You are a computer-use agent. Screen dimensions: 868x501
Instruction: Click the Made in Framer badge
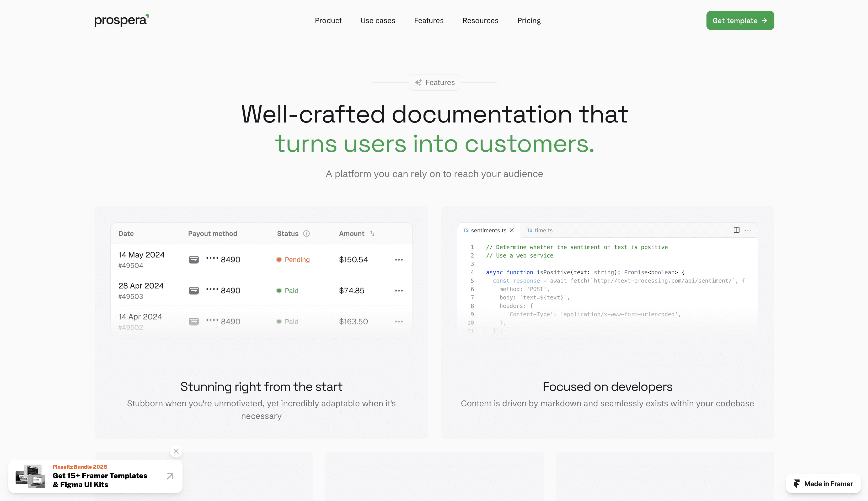pos(823,483)
